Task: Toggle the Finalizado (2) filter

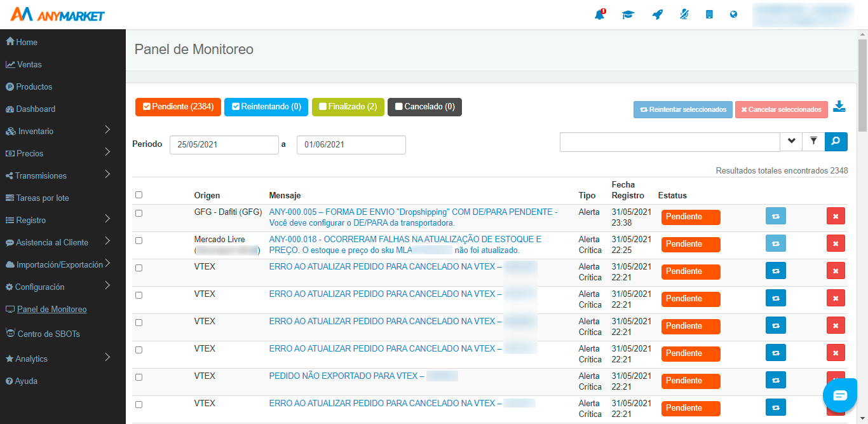Action: point(348,107)
